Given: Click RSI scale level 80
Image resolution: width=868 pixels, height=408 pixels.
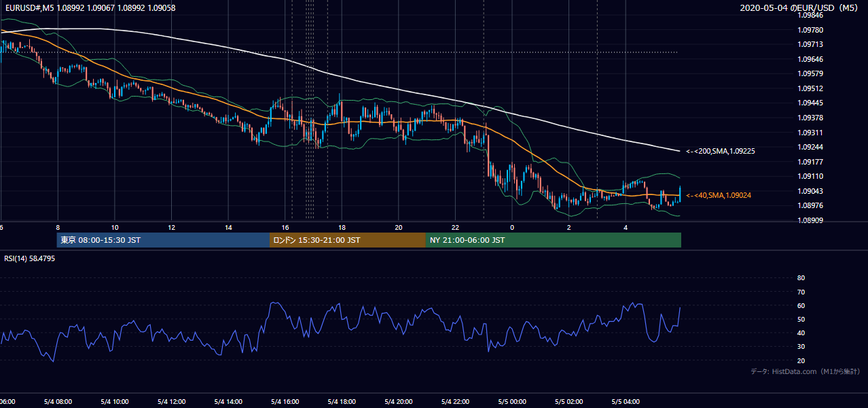Looking at the screenshot, I should 801,278.
